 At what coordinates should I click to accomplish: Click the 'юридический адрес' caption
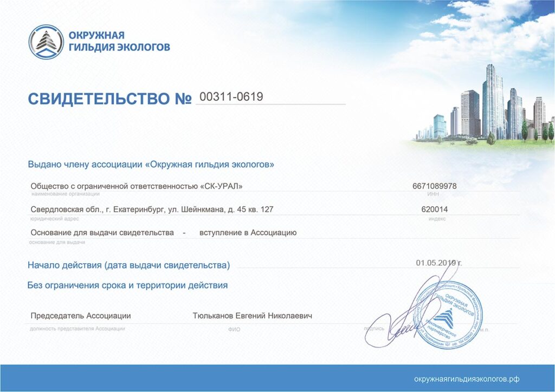click(x=55, y=219)
